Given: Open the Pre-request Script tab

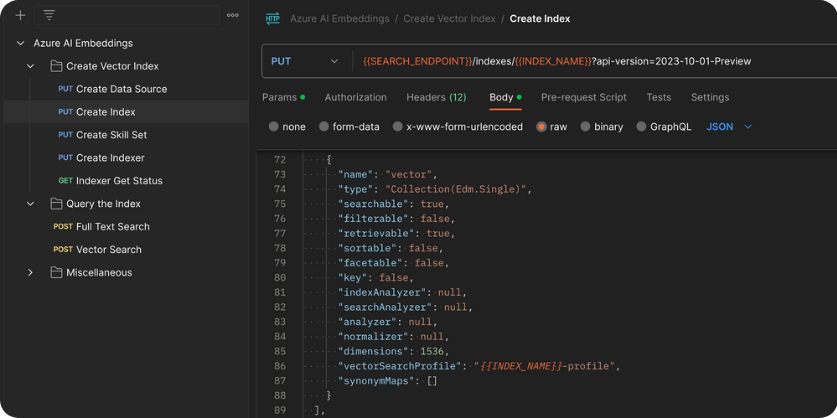Looking at the screenshot, I should 583,97.
